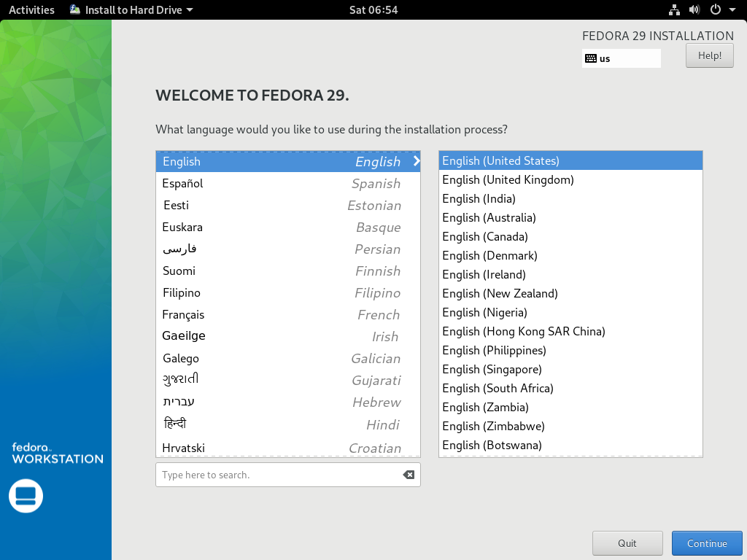Select the Gujarati language row

pyautogui.click(x=287, y=380)
